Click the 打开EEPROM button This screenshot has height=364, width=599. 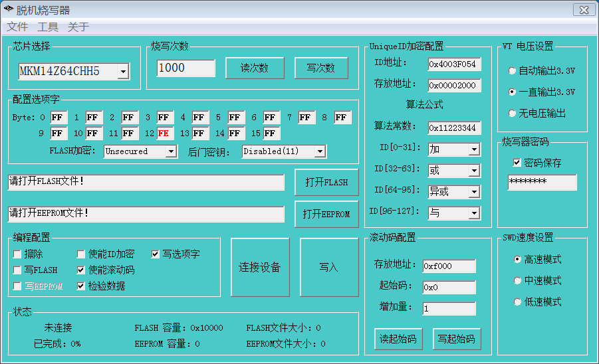coord(326,214)
